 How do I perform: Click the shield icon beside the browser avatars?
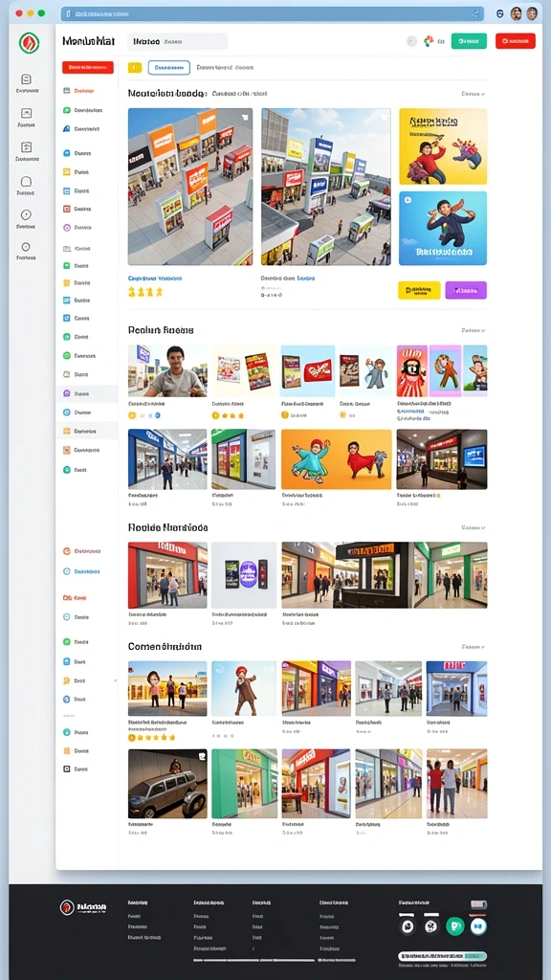coord(499,13)
